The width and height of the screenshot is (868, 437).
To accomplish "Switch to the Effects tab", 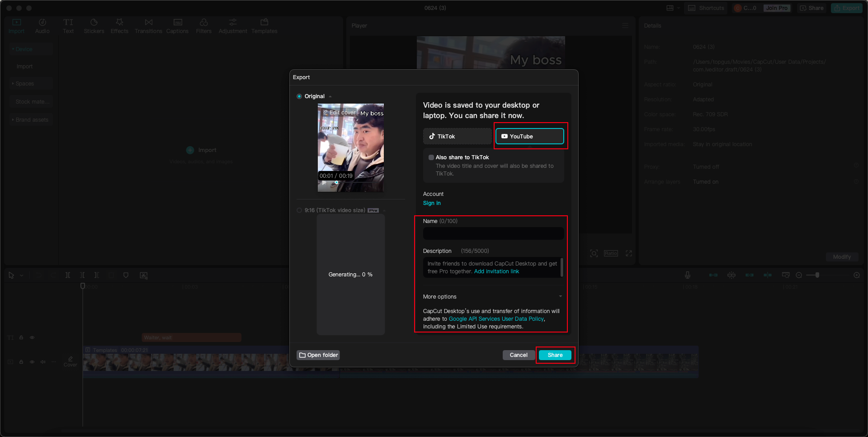I will [119, 26].
